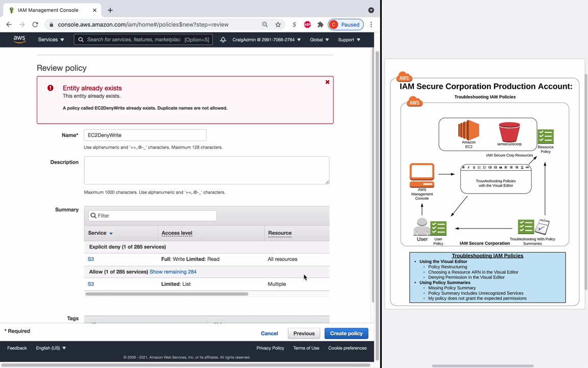Edit the policy Name field
Screen dimensions: 588x368
[x=145, y=135]
